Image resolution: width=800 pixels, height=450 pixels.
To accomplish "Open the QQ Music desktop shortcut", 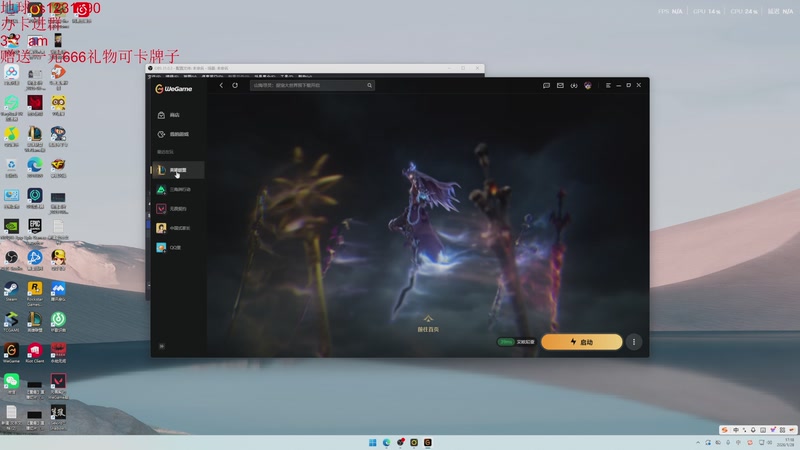I will pos(11,137).
